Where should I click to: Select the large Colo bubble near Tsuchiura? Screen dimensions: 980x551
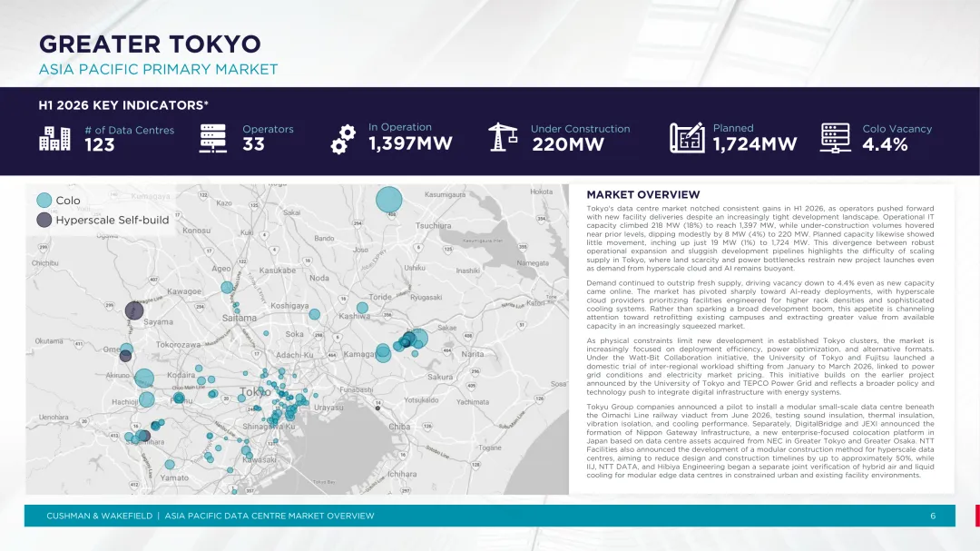click(x=388, y=200)
